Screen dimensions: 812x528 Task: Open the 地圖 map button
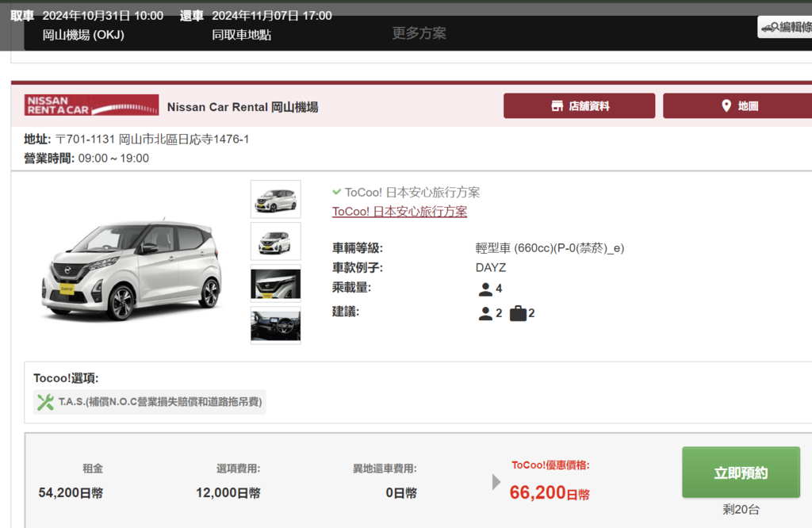[x=737, y=106]
